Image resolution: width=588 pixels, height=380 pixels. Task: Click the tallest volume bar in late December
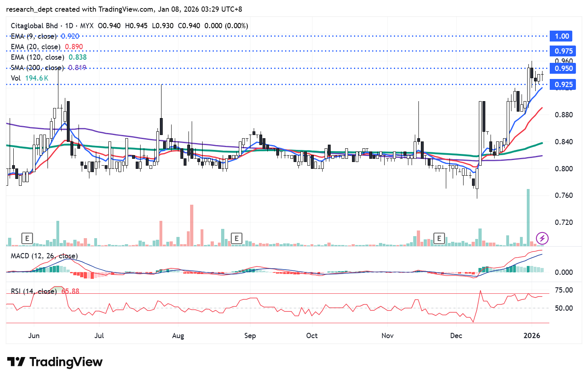click(x=528, y=218)
